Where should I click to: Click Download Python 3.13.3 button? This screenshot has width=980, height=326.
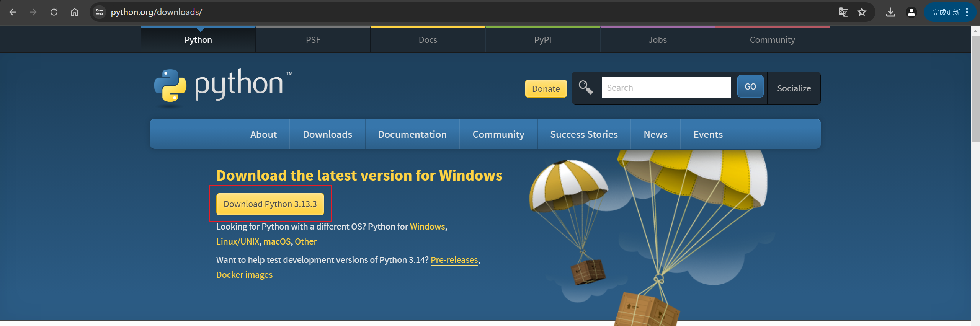click(x=270, y=204)
